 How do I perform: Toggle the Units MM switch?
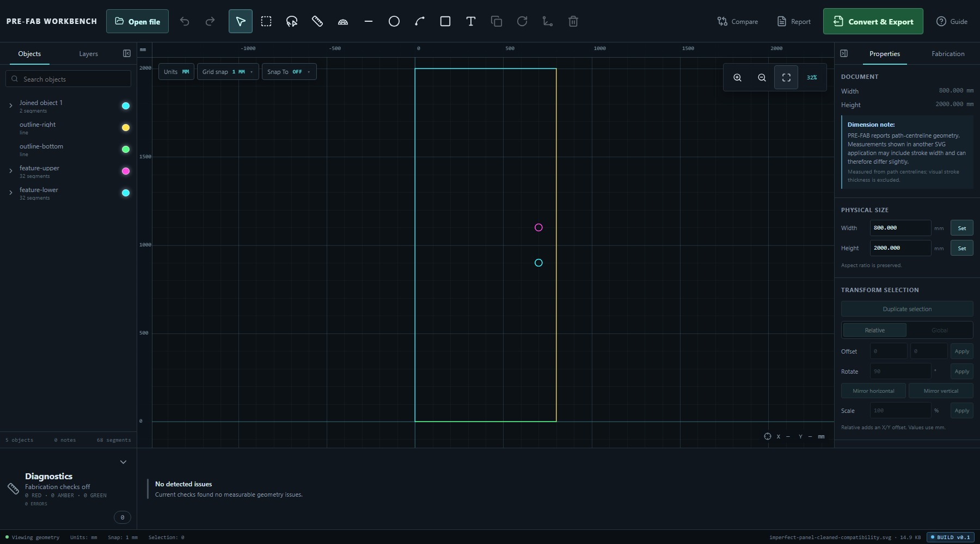176,72
